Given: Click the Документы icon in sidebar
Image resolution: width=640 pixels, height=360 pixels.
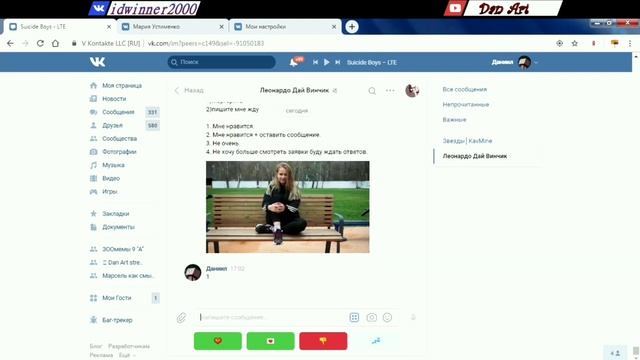Looking at the screenshot, I should (x=93, y=227).
